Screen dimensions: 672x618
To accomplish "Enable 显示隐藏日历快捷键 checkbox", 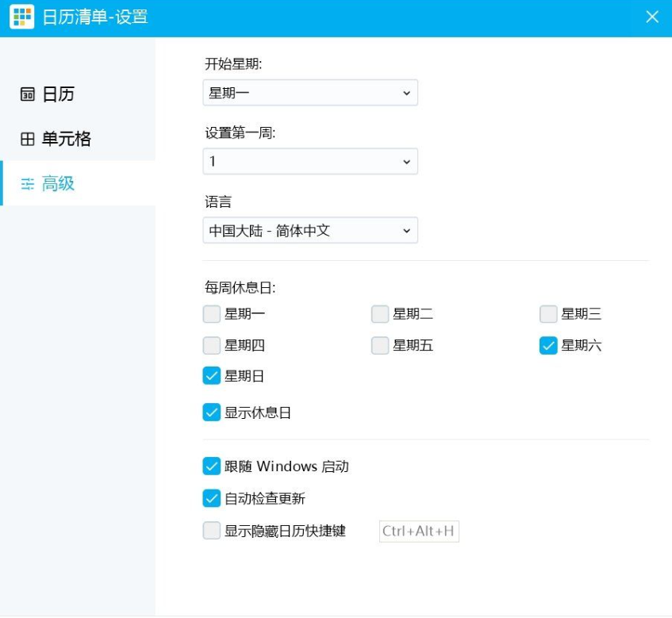I will tap(212, 531).
